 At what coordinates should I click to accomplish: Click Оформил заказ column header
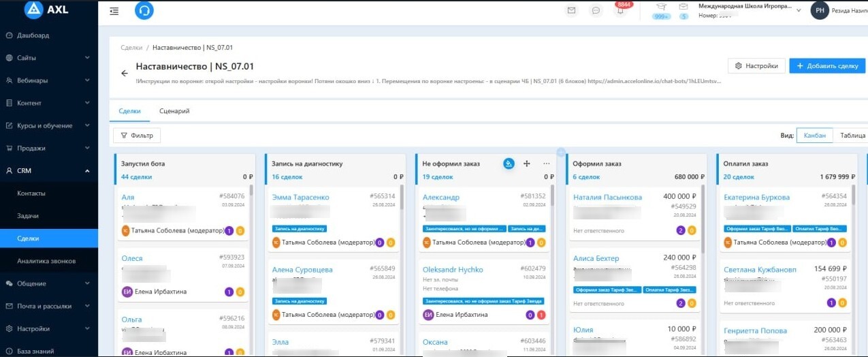coord(596,164)
